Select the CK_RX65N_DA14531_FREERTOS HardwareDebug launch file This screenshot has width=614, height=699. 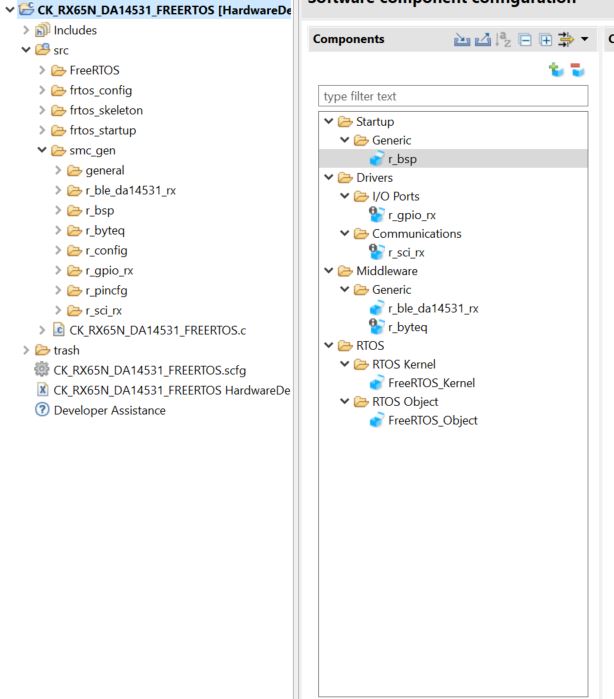[163, 391]
